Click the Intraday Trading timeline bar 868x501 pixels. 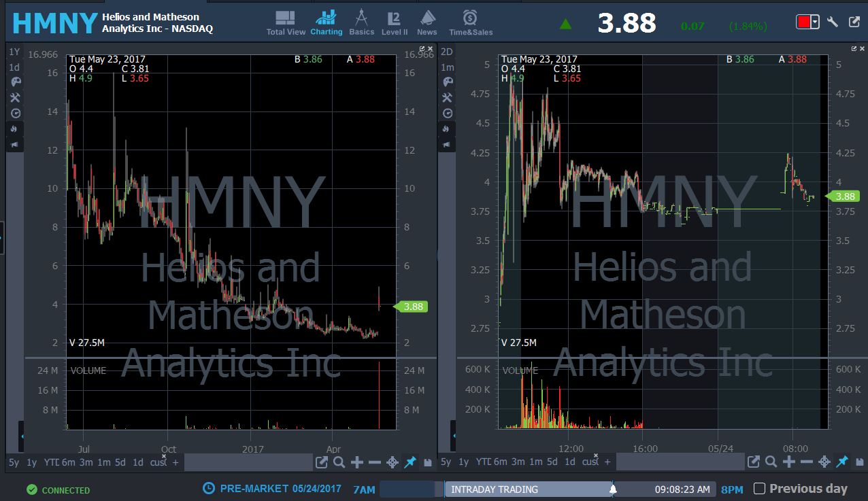pos(528,489)
